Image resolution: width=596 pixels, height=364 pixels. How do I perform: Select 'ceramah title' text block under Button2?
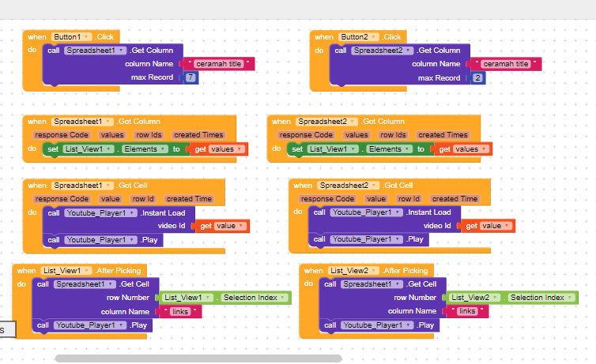(505, 64)
